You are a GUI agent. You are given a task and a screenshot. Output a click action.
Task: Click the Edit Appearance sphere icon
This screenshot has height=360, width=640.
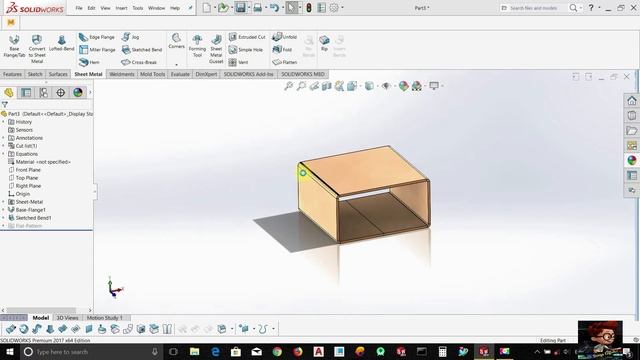[x=403, y=86]
